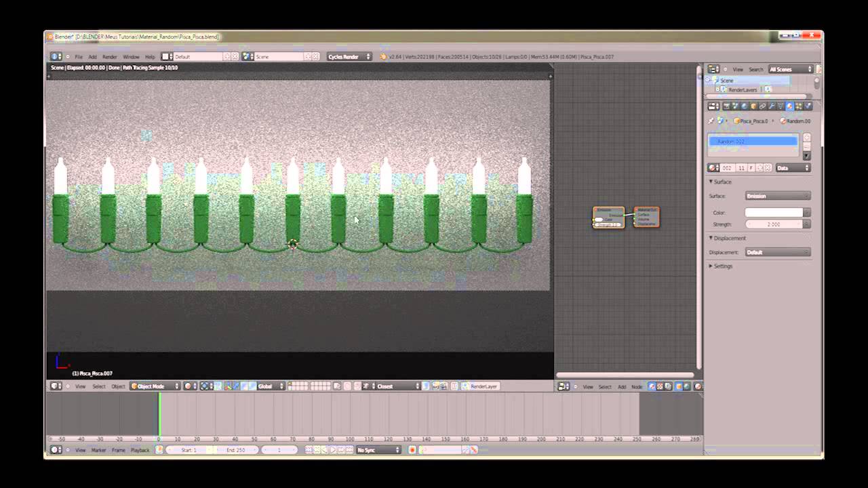
Task: Open the Render menu in top header
Action: (x=110, y=57)
